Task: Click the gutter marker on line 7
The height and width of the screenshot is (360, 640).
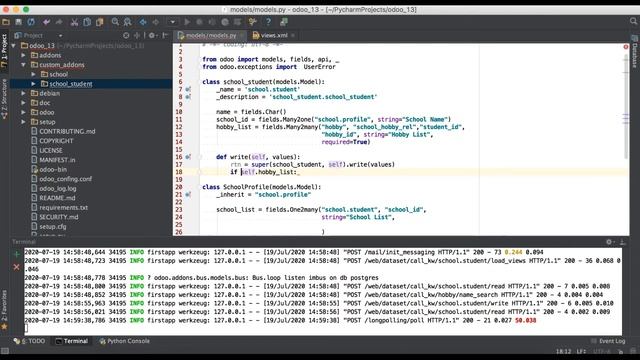Action: pos(188,89)
